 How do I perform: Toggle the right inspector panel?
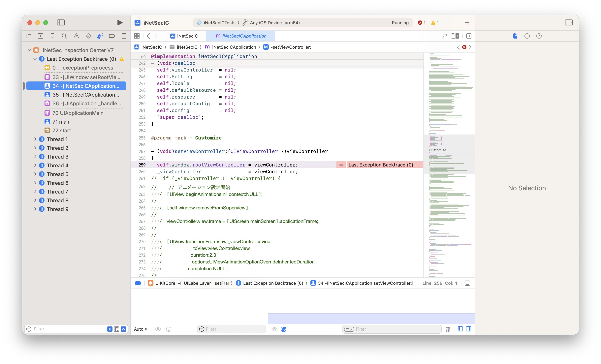569,23
